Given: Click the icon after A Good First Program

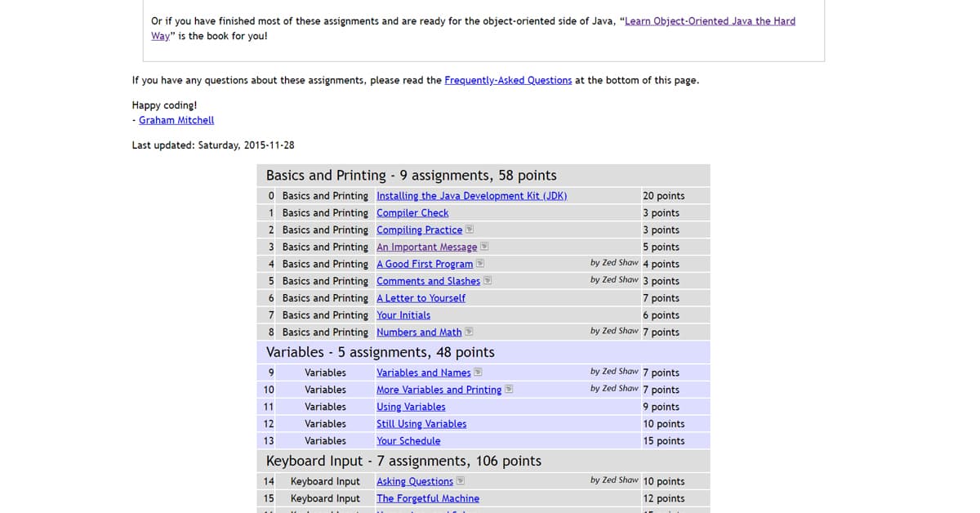Looking at the screenshot, I should coord(480,264).
